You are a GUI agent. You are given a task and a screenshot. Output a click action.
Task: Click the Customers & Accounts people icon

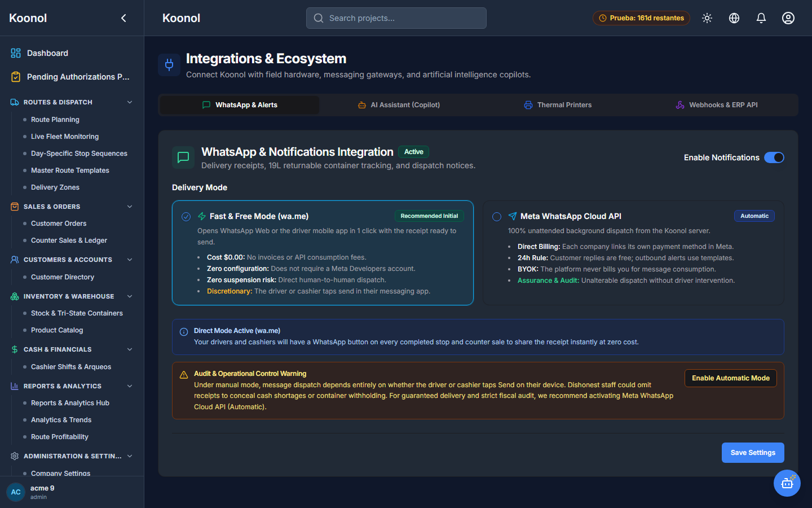pos(15,260)
